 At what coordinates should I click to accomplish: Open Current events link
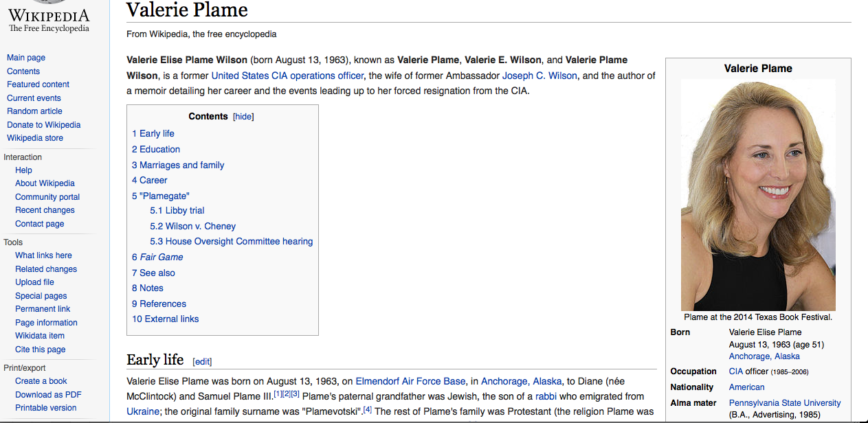(34, 98)
